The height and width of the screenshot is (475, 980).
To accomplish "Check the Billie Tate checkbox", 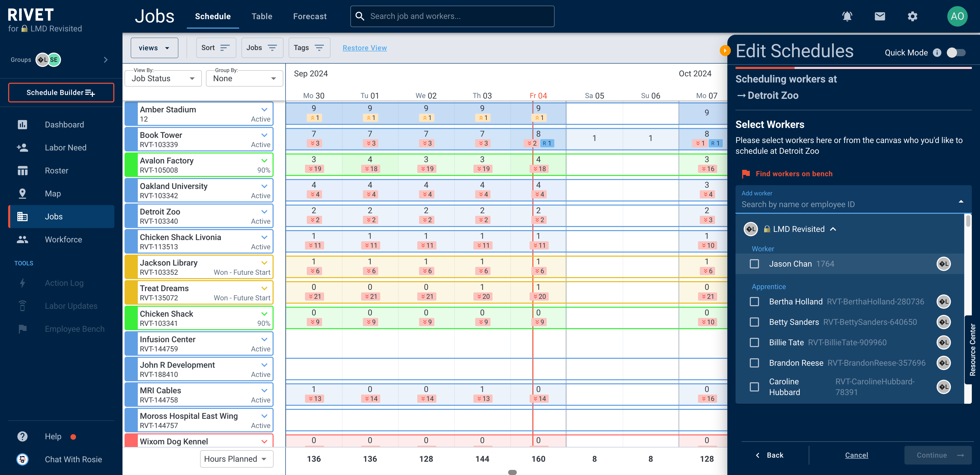I will click(x=754, y=342).
